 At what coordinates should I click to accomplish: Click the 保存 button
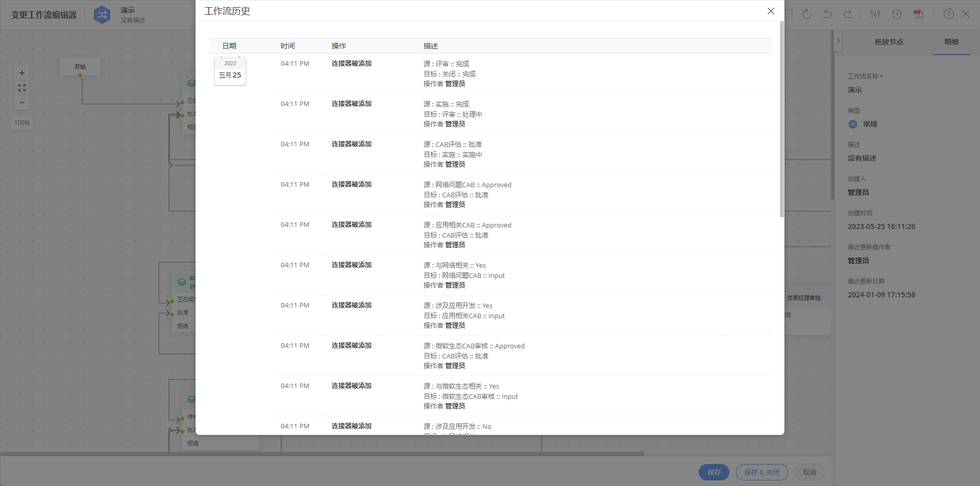(x=714, y=472)
